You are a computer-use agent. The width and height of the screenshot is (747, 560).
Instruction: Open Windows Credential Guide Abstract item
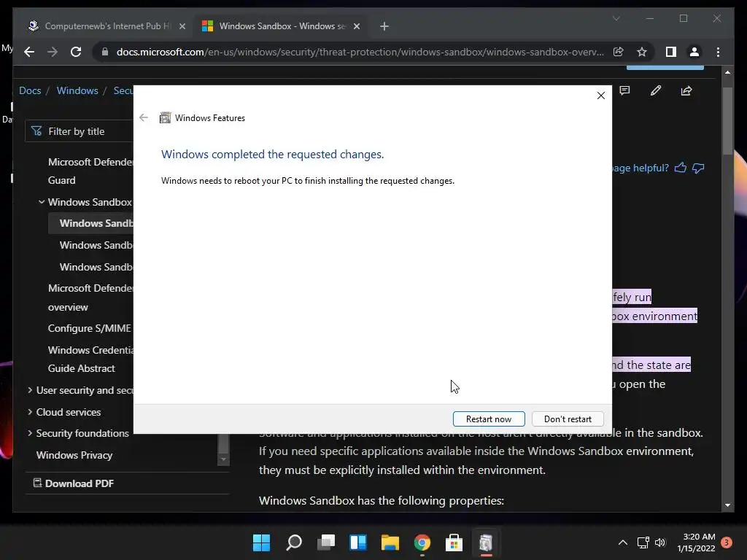point(90,359)
